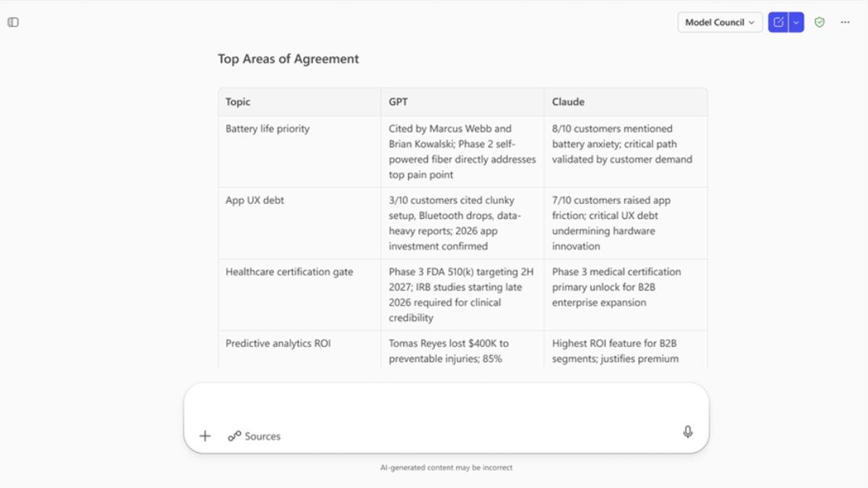Click the plus icon to attach content
This screenshot has width=868, height=488.
click(x=205, y=435)
